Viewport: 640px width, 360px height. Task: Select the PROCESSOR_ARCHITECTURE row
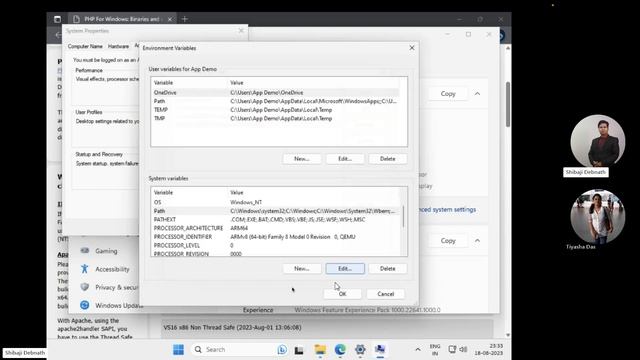pos(276,228)
